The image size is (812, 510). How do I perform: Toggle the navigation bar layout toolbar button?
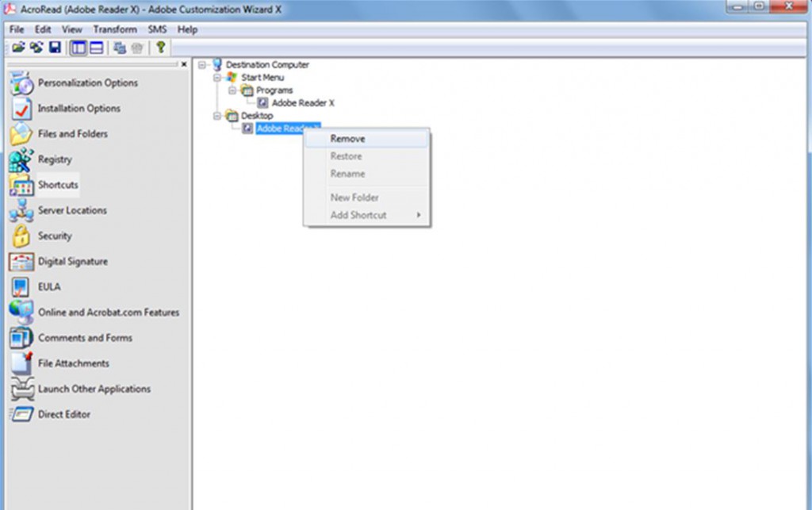pos(79,48)
